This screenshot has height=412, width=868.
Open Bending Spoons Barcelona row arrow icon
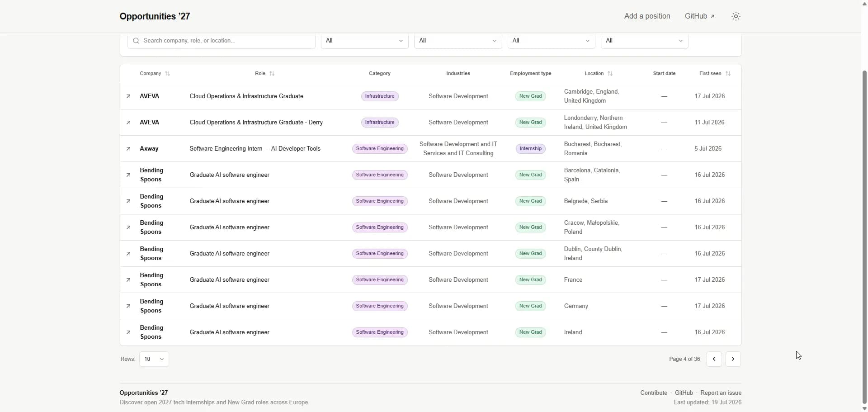pyautogui.click(x=128, y=175)
